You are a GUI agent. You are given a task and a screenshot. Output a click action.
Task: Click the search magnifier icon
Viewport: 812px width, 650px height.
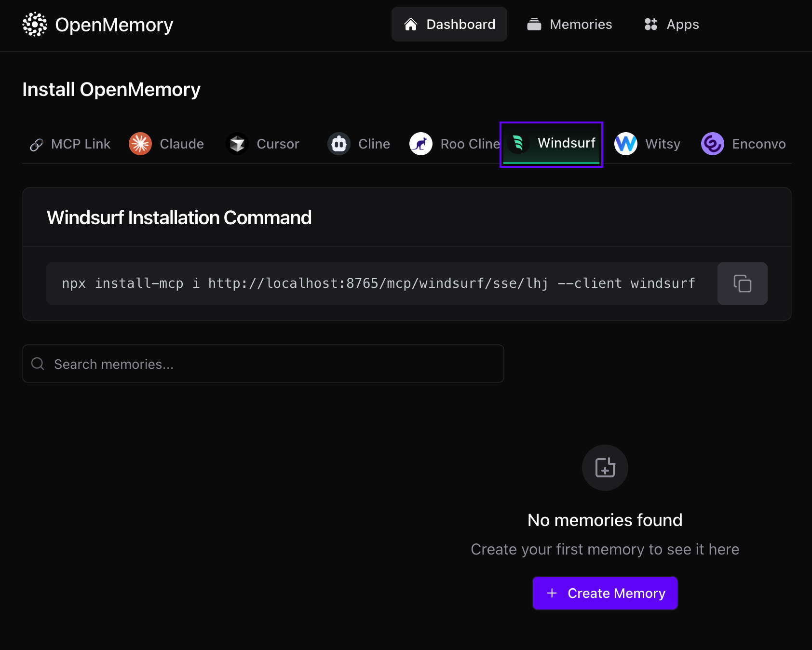point(38,364)
